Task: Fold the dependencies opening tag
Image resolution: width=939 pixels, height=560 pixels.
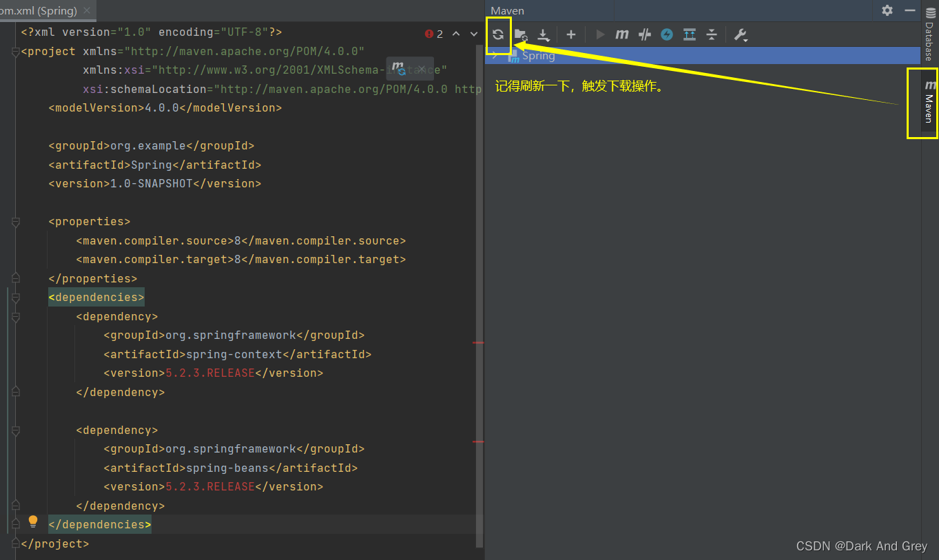Action: click(x=16, y=298)
